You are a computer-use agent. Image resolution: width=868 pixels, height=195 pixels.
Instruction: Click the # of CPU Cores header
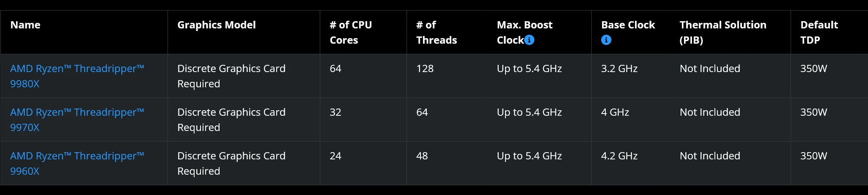click(x=351, y=32)
